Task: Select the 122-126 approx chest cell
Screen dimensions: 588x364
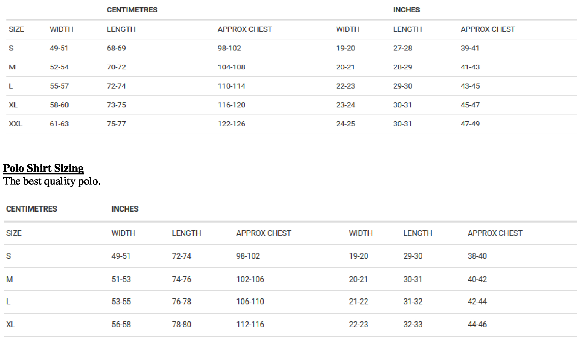Action: click(x=231, y=124)
